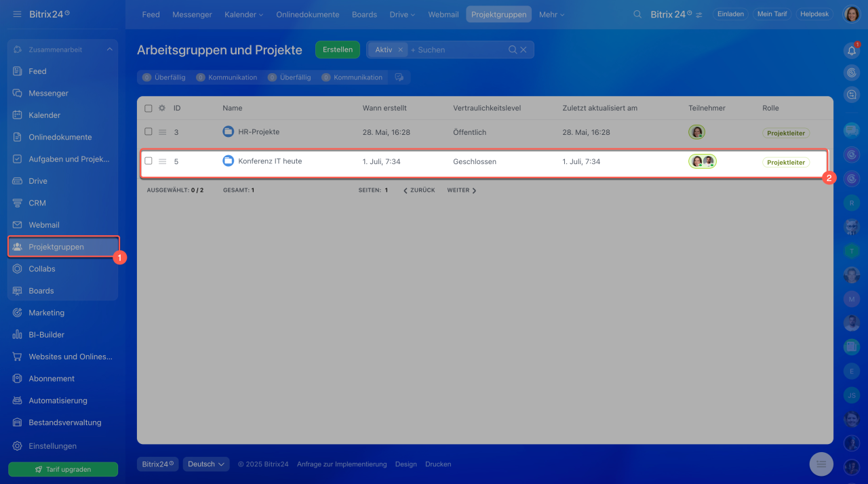The height and width of the screenshot is (484, 868).
Task: Open the Mehr dropdown in top navigation
Action: point(551,14)
